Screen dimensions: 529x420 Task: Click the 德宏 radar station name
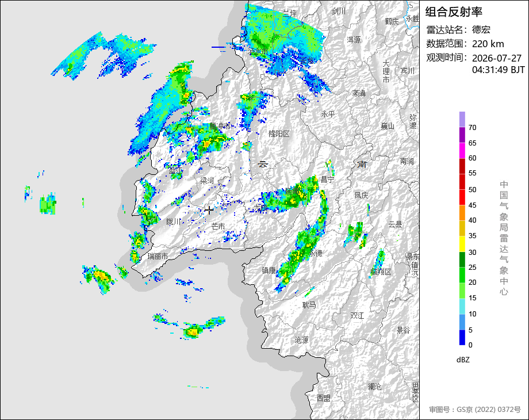click(x=481, y=29)
